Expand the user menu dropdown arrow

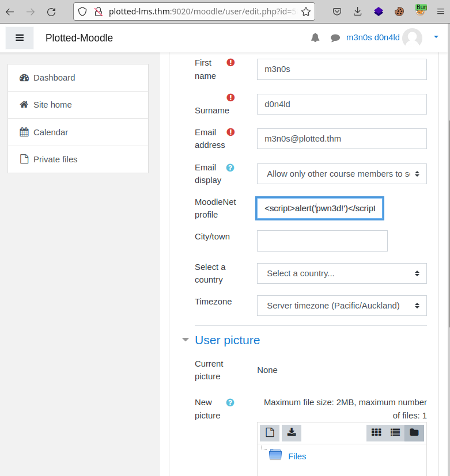pyautogui.click(x=436, y=37)
